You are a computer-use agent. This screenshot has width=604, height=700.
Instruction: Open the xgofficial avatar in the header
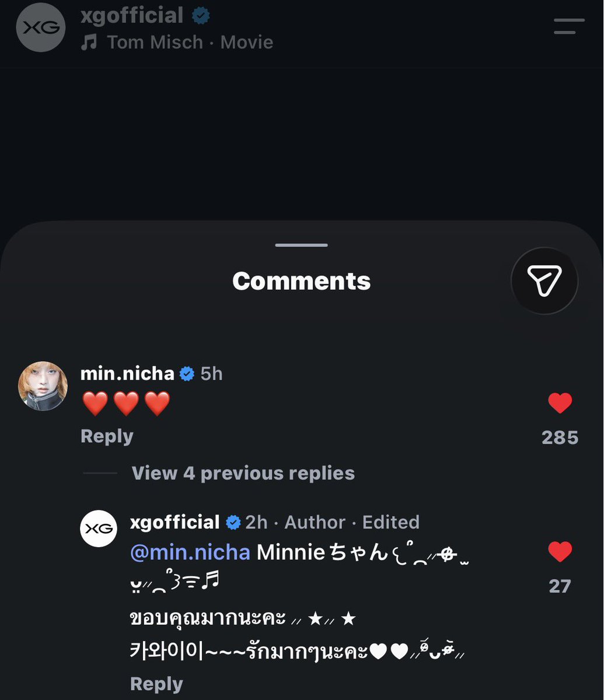pos(40,27)
